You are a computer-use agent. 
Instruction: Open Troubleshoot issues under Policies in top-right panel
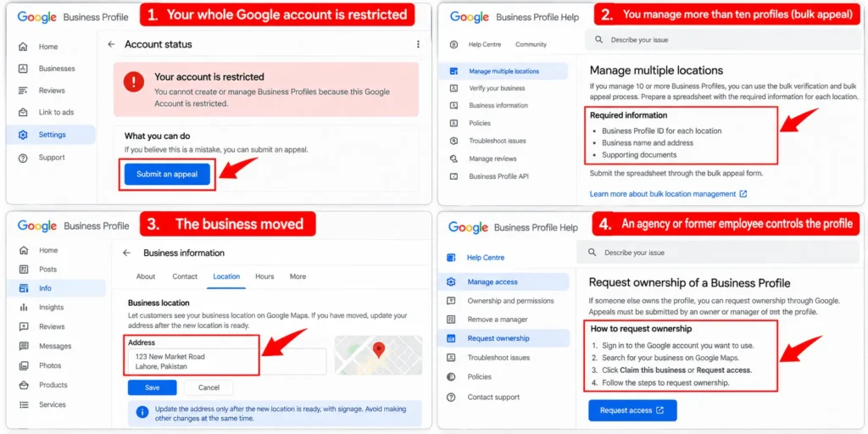(497, 141)
